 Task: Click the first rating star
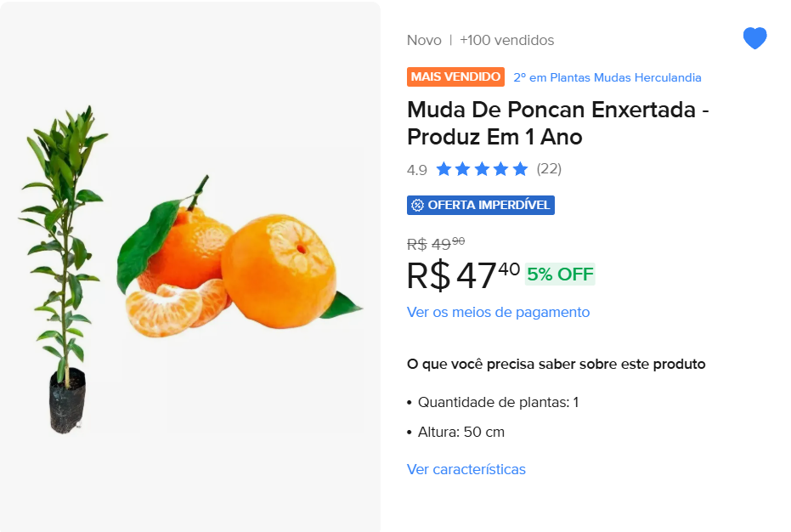point(444,169)
